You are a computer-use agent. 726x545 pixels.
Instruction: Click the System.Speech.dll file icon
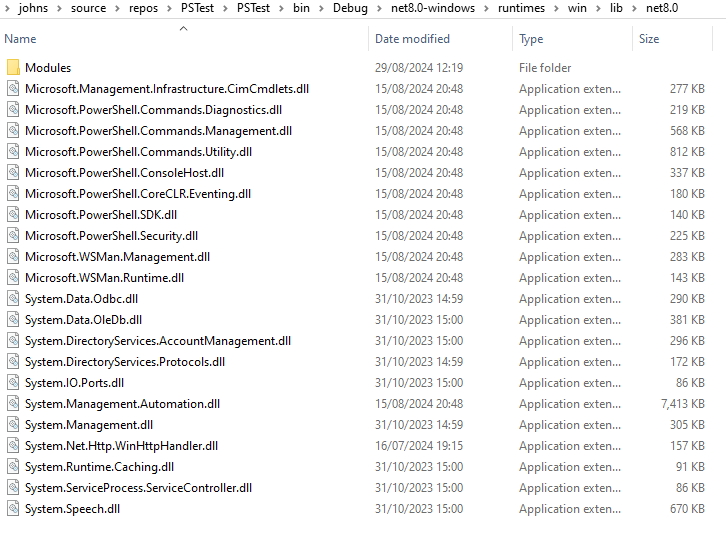click(13, 508)
